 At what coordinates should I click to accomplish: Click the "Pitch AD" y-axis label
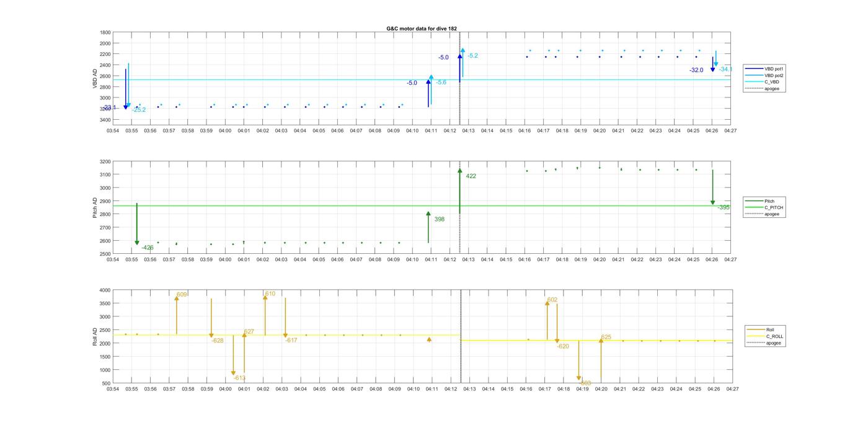tap(95, 208)
